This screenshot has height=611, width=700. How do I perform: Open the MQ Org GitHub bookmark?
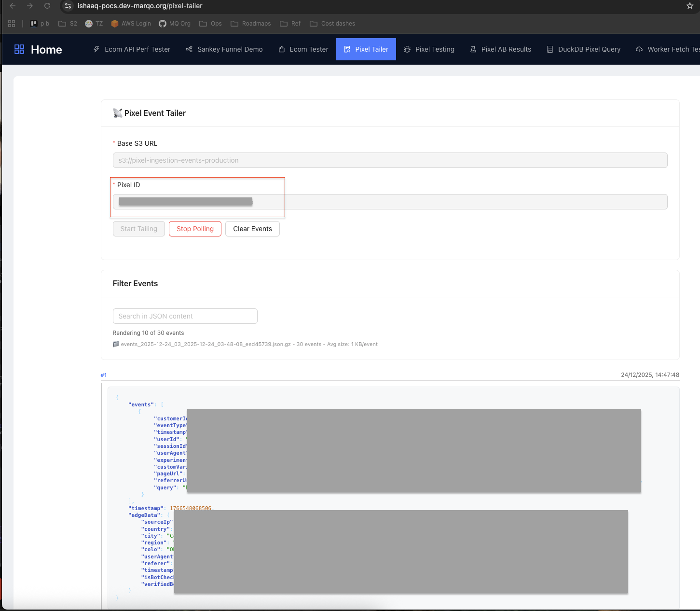point(175,24)
